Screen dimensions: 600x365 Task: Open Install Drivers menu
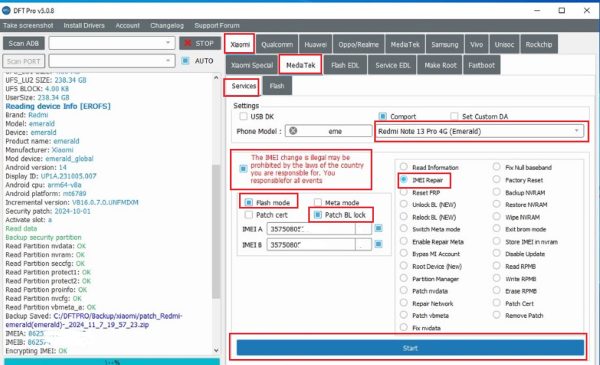point(84,26)
